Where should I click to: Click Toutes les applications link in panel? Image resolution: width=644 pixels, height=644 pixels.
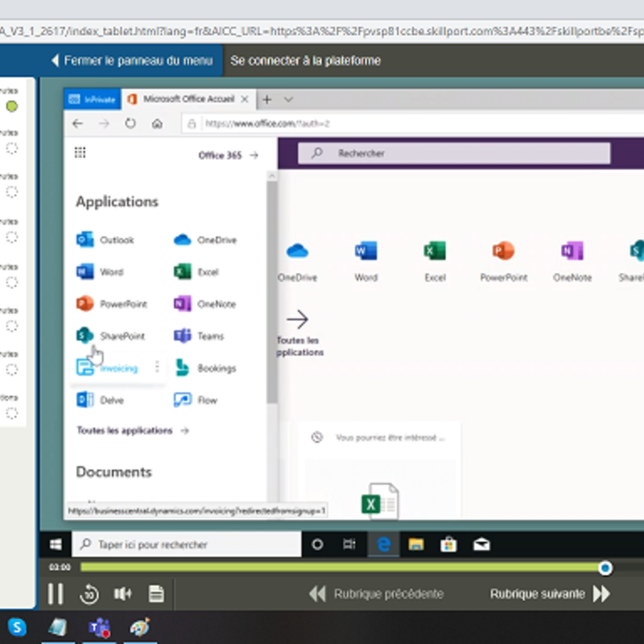click(x=133, y=431)
